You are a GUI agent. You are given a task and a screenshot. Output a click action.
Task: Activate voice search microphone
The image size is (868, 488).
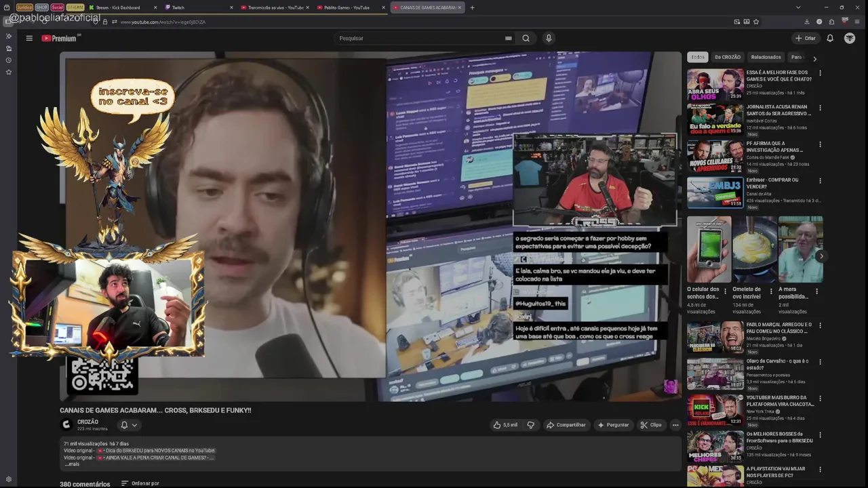click(x=549, y=39)
